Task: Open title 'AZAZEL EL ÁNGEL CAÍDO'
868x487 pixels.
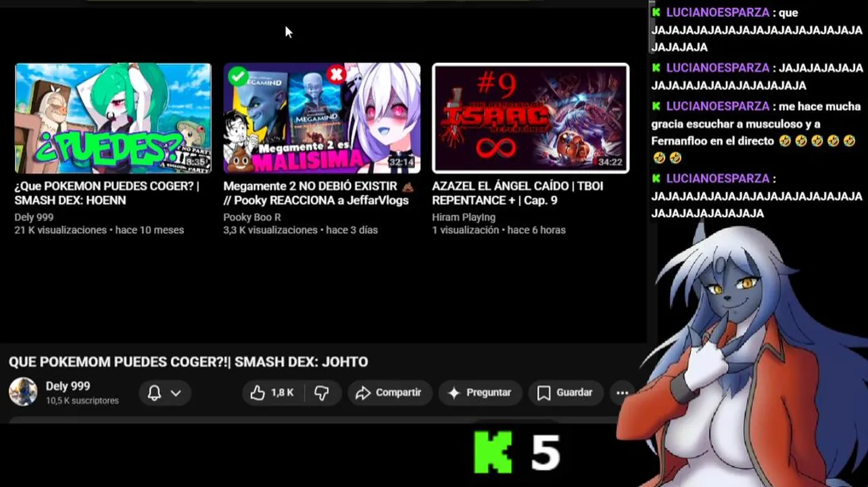Action: click(x=517, y=193)
